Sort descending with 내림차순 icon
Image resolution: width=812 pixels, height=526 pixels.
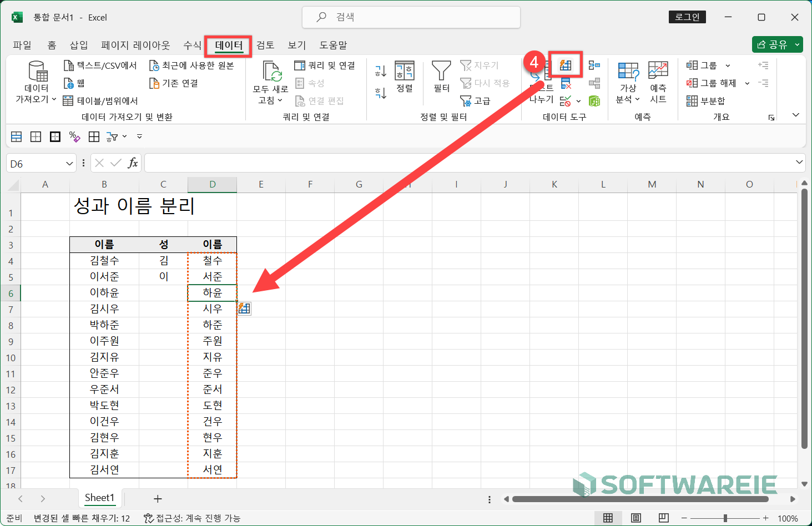coord(381,93)
